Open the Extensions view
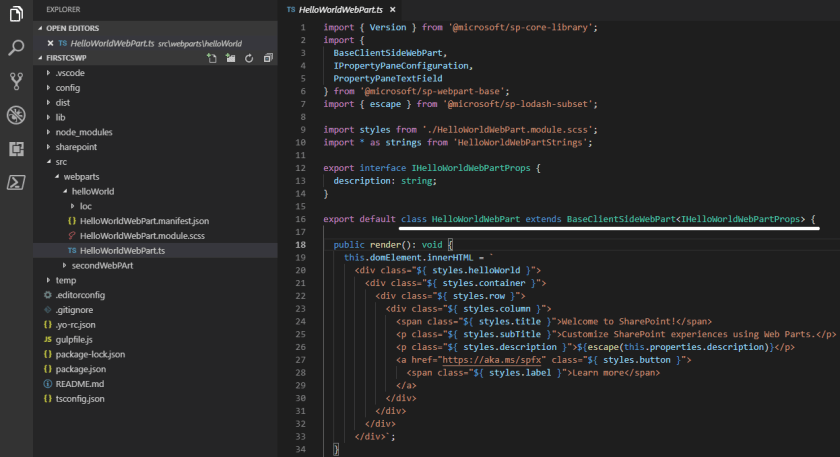 (16, 148)
